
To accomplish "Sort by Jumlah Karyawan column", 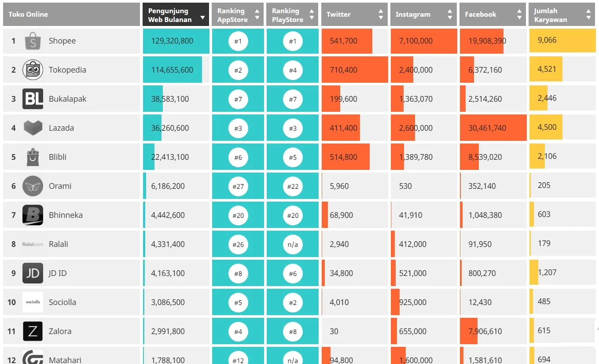I will [562, 15].
